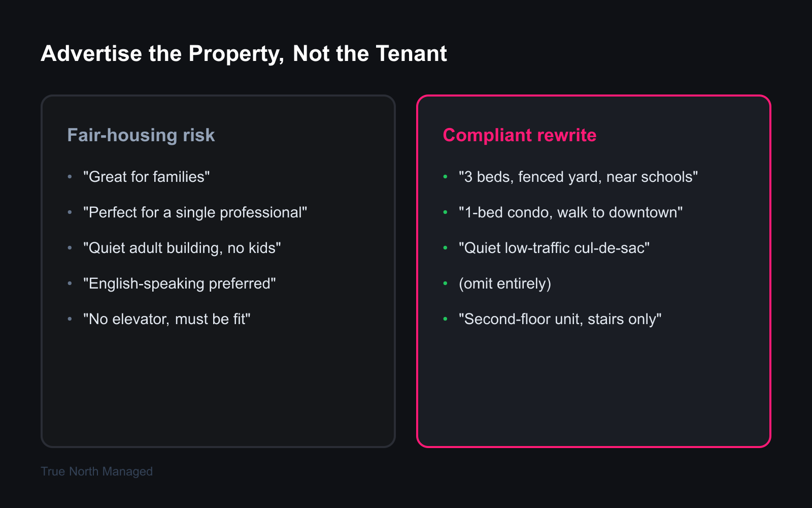Screen dimensions: 812x508
Task: Click 'Quiet low-traffic cul-de-sac' bullet
Action: (x=554, y=248)
